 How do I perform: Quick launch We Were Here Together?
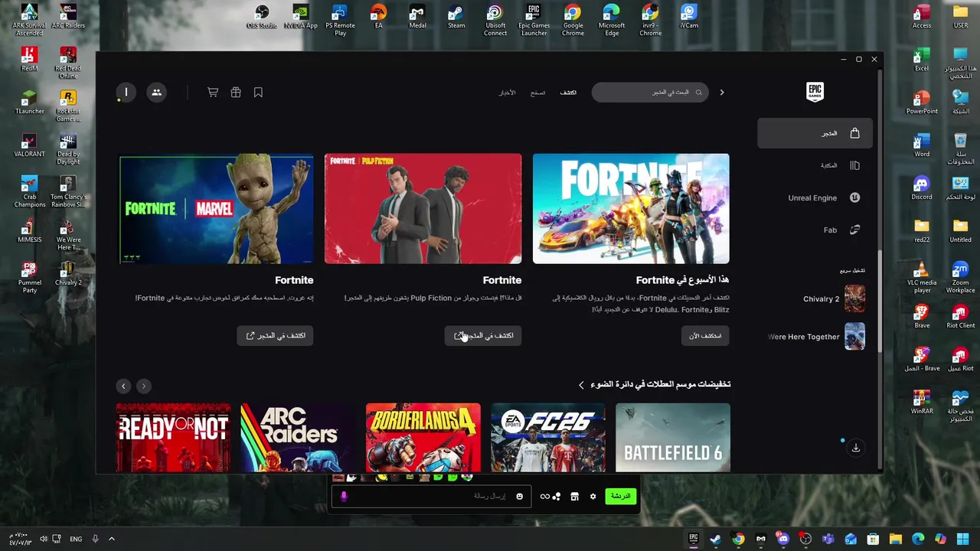pyautogui.click(x=816, y=337)
